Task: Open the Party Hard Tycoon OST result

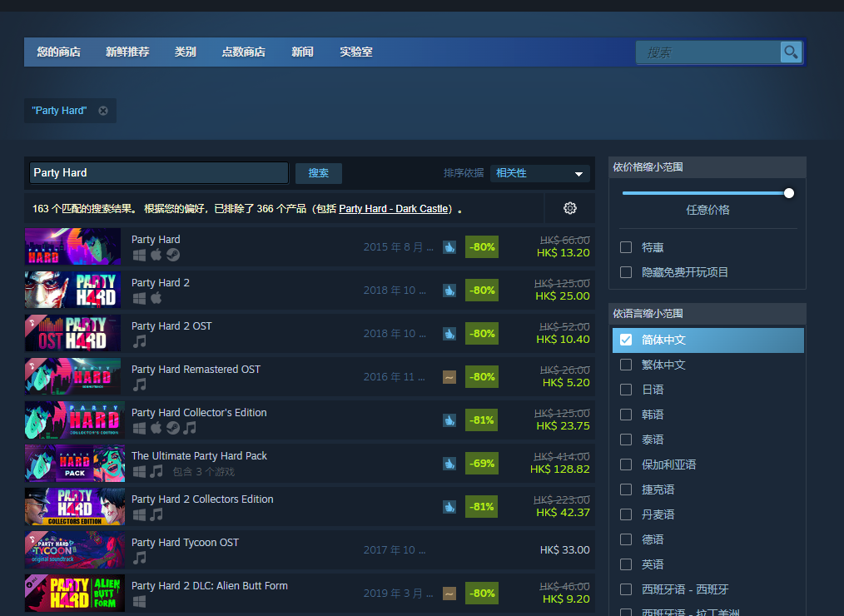Action: 185,543
